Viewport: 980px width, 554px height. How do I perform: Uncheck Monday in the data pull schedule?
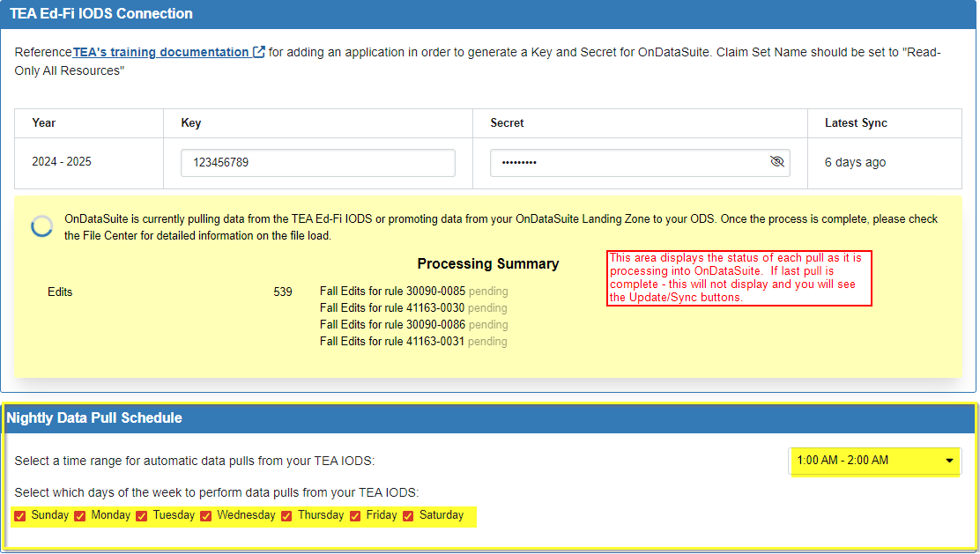78,515
